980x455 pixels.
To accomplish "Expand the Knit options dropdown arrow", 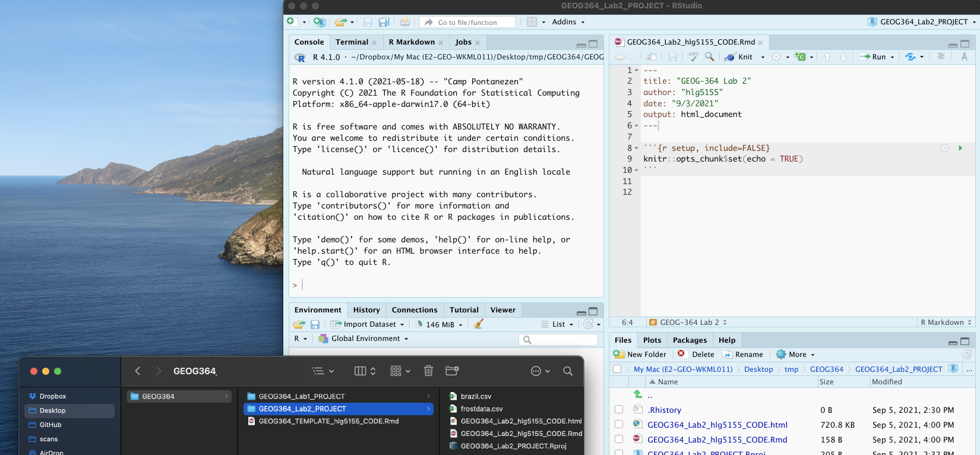I will [763, 58].
